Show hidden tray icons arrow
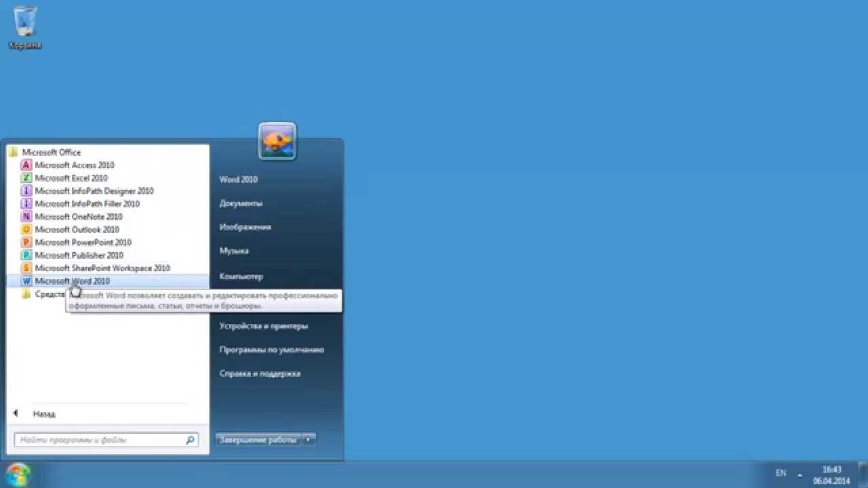This screenshot has width=868, height=488. 800,474
